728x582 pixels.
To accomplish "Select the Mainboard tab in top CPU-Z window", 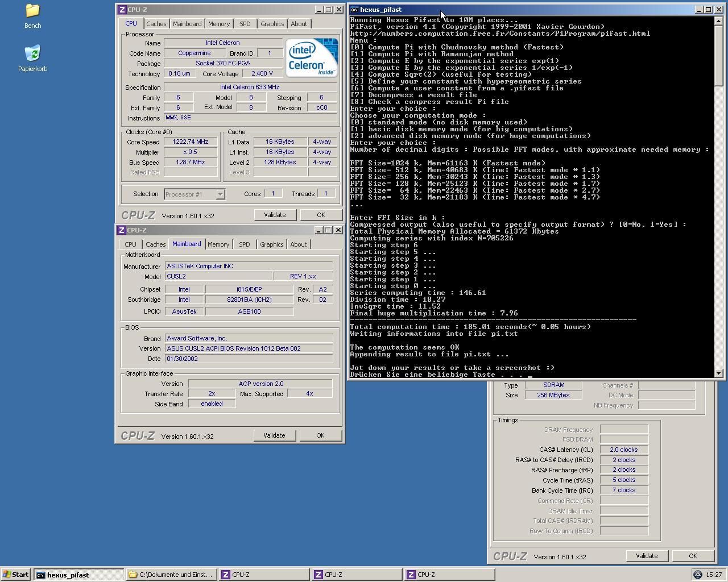I will (x=187, y=24).
